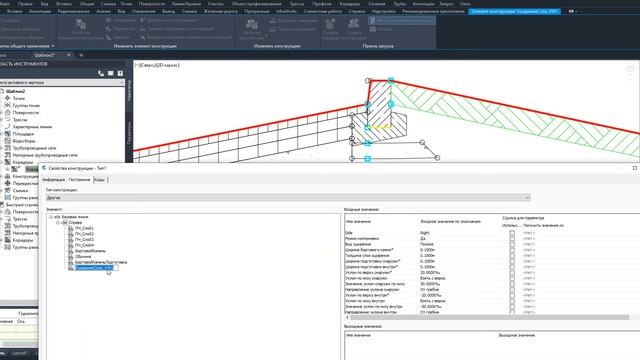The height and width of the screenshot is (360, 640).
Task: Tick the checkbox in the Side row
Action: pos(512,233)
